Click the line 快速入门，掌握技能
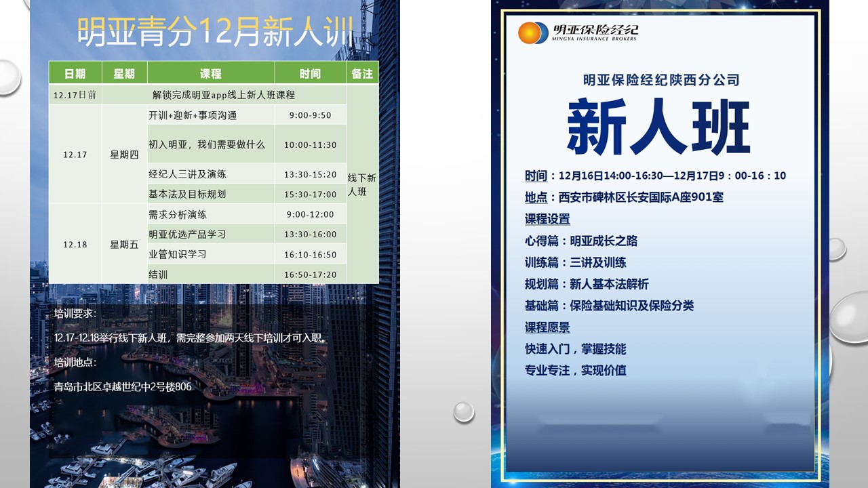This screenshot has height=488, width=868. pyautogui.click(x=576, y=349)
